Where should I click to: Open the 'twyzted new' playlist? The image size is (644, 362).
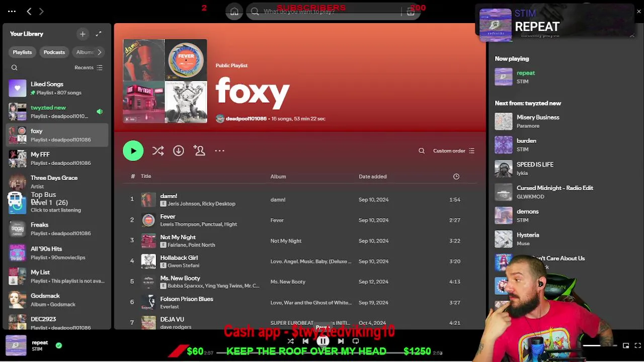57,112
